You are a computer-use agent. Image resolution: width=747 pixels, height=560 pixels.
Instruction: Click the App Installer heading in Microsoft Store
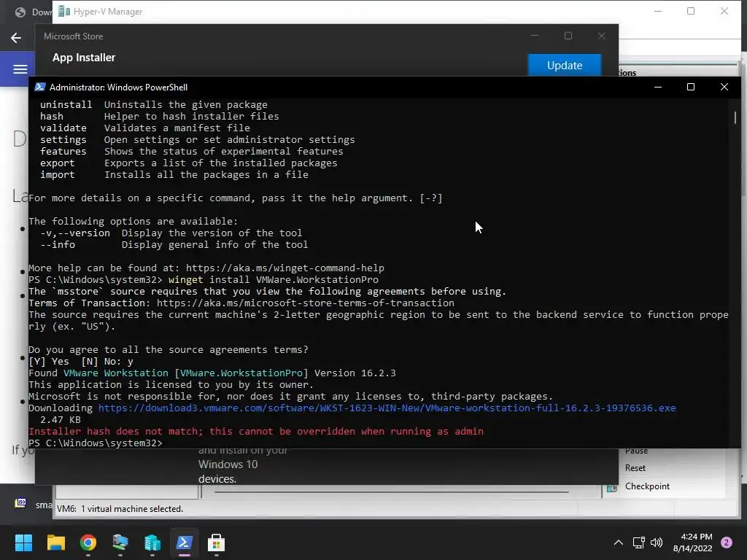click(84, 58)
